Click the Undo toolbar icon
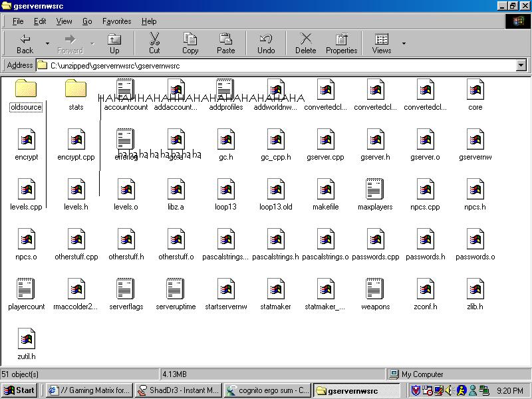The height and width of the screenshot is (399, 532). pos(266,43)
